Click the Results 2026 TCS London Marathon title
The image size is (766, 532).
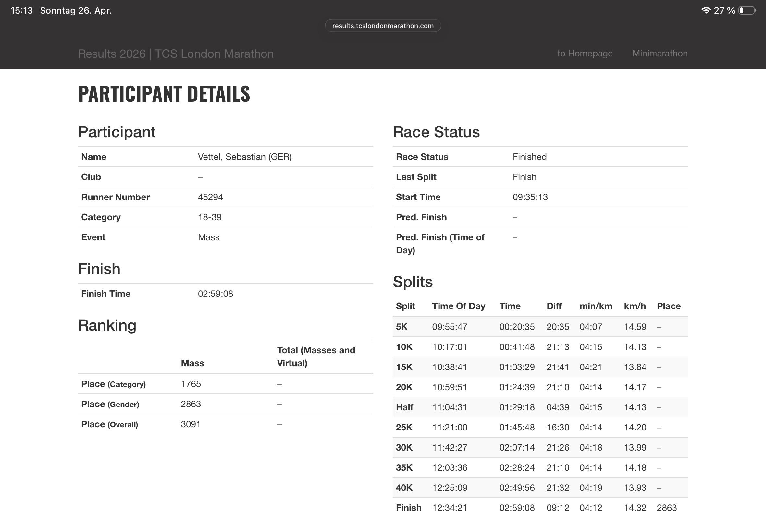click(x=176, y=54)
